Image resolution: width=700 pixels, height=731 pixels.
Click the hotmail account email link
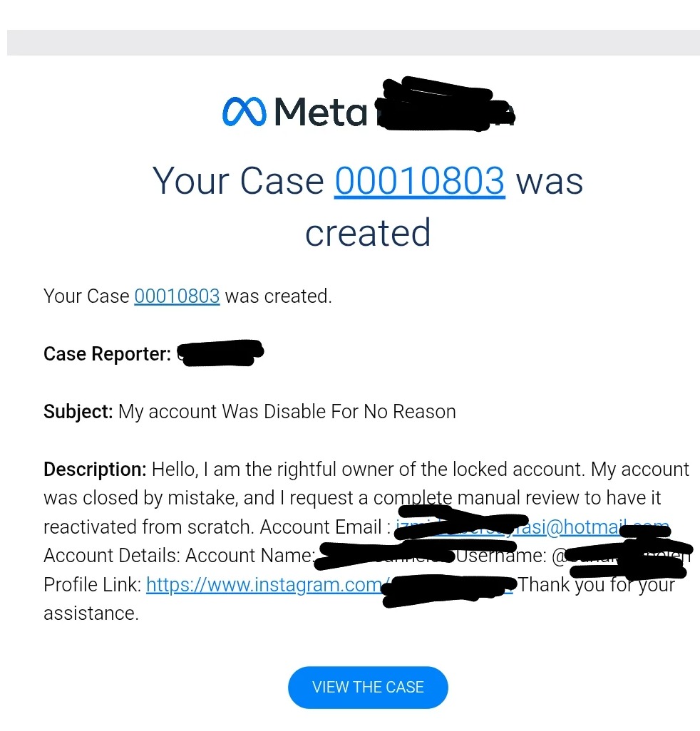532,527
